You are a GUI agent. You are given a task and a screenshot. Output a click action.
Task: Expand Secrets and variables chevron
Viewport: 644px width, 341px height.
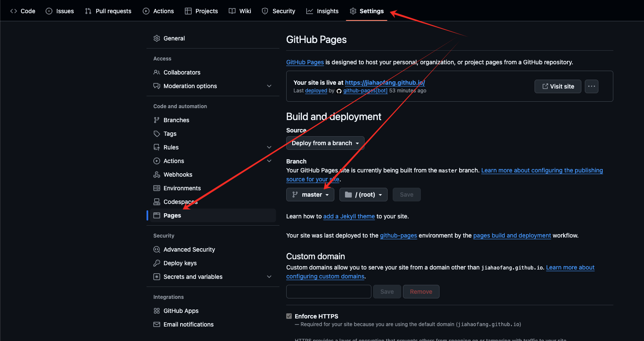click(269, 277)
